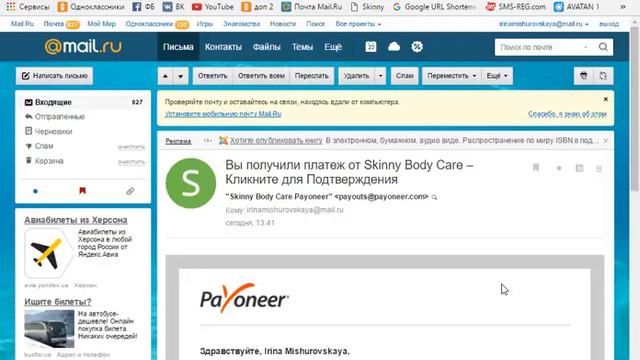Open the Ещё navigation tab
Image resolution: width=640 pixels, height=360 pixels.
(333, 47)
